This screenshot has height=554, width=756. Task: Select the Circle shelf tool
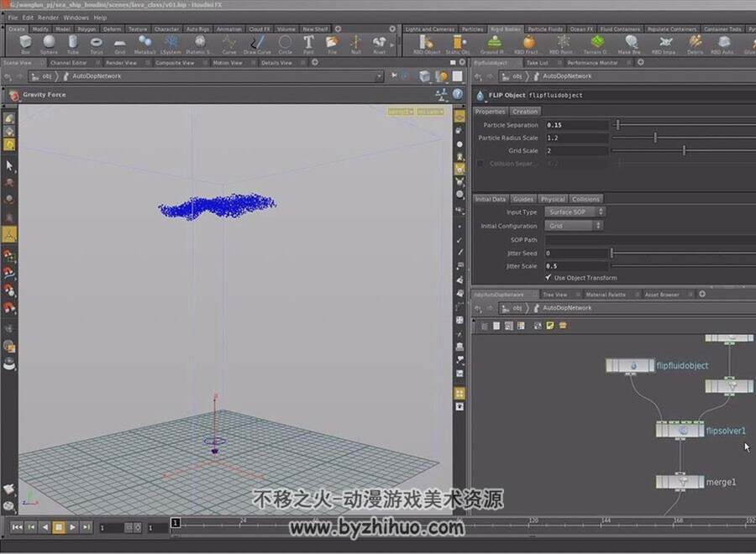285,44
